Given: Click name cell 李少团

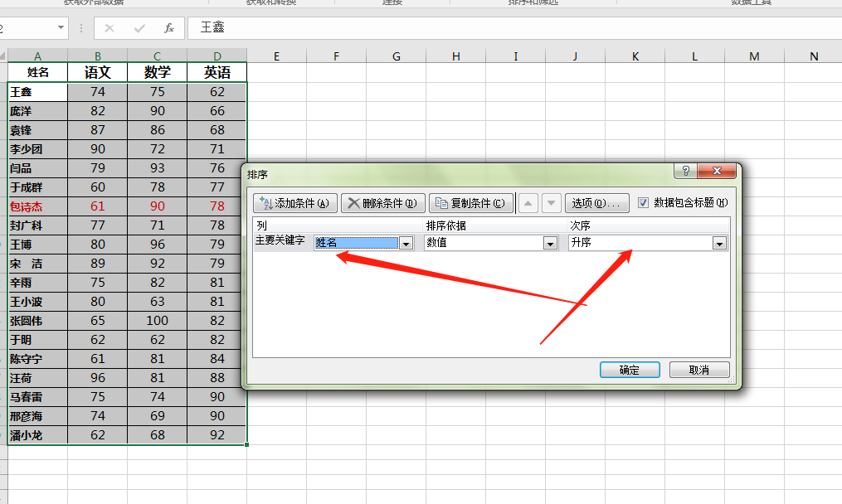Looking at the screenshot, I should point(37,149).
